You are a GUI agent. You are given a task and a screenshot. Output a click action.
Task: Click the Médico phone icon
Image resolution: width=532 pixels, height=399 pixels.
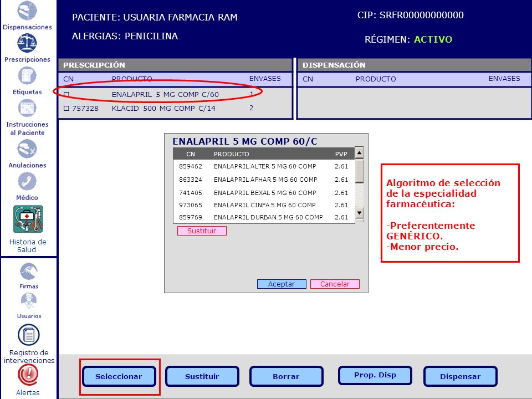[27, 182]
